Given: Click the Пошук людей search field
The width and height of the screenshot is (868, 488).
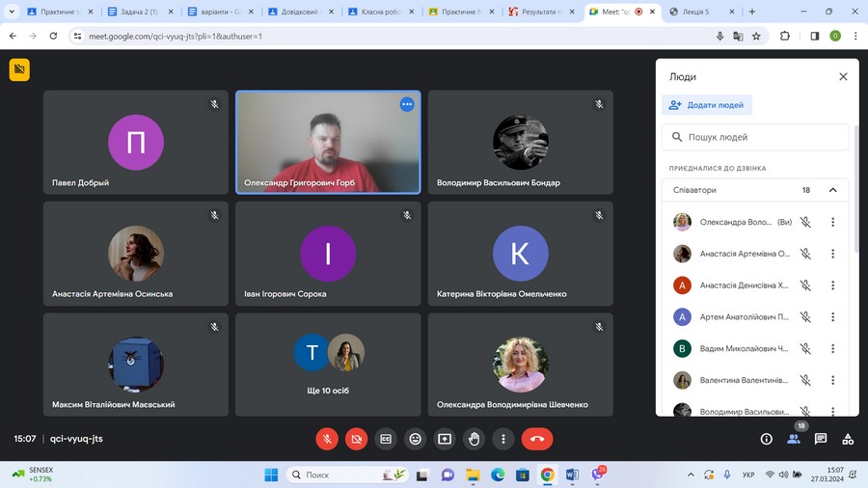Looking at the screenshot, I should (757, 137).
